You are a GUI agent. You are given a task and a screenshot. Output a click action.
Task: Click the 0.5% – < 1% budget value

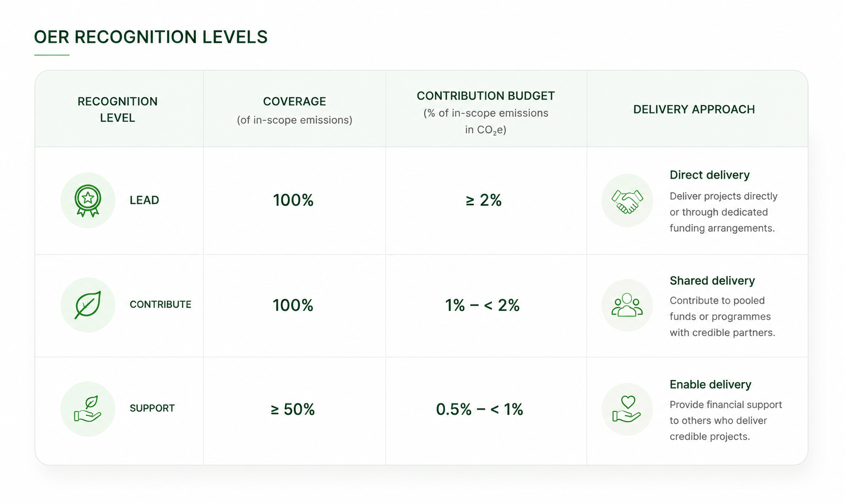pos(479,409)
